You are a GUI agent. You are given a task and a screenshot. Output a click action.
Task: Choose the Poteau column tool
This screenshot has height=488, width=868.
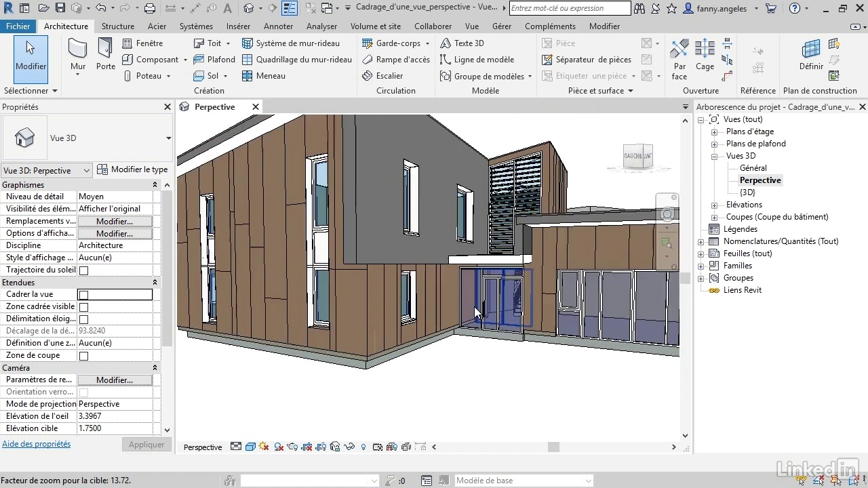[x=142, y=76]
